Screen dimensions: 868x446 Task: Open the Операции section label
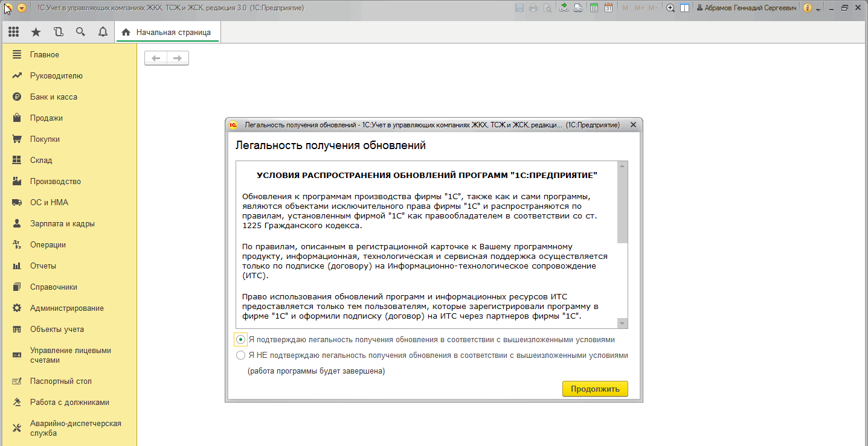pos(48,244)
